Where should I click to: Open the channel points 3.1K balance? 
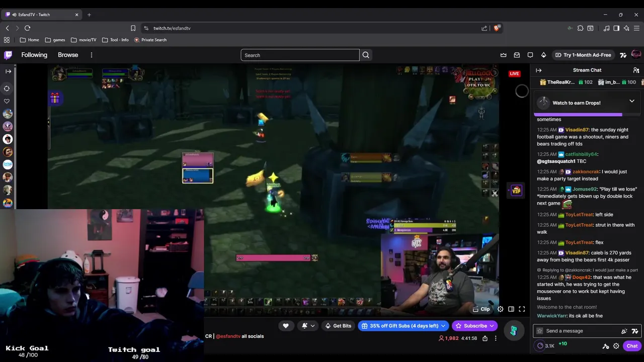tap(545, 346)
